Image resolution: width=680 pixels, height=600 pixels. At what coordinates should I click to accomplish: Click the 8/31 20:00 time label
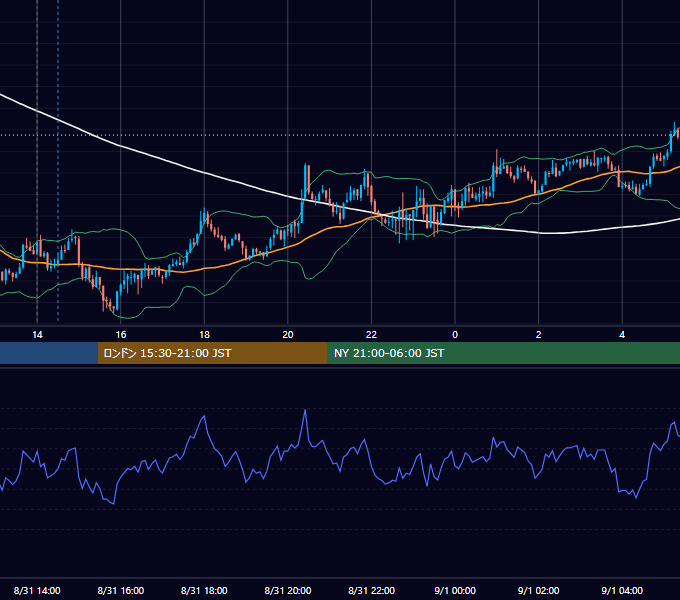tap(288, 590)
